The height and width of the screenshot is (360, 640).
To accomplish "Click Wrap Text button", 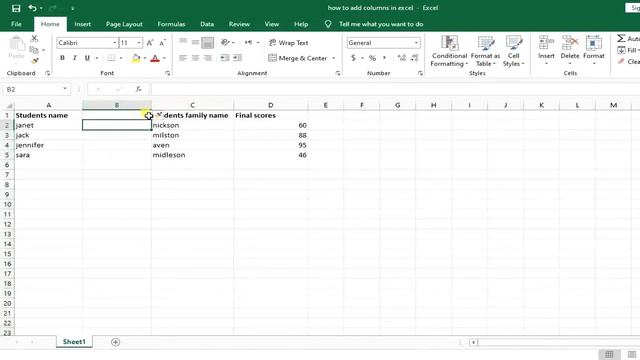I will click(289, 43).
